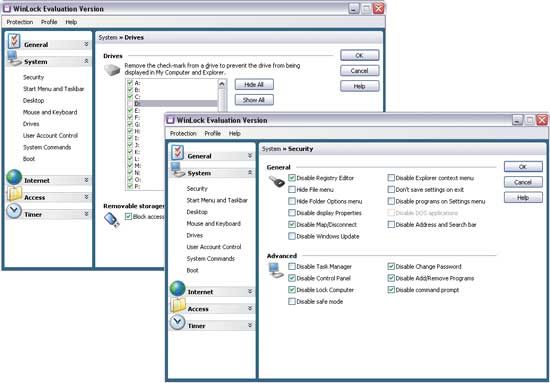Expand the Internet section in back window
Screen dimensions: 550x383
tap(86, 180)
